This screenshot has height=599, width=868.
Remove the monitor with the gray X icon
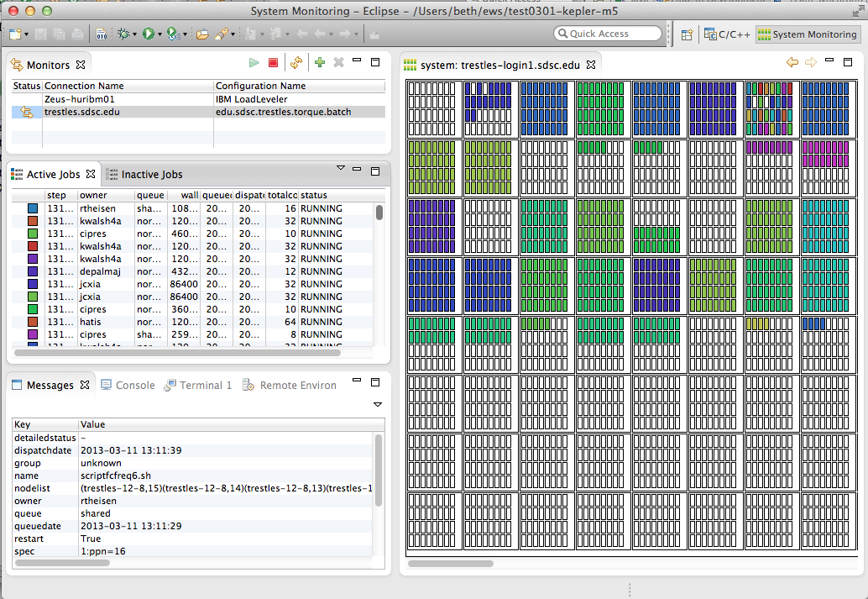(x=339, y=63)
